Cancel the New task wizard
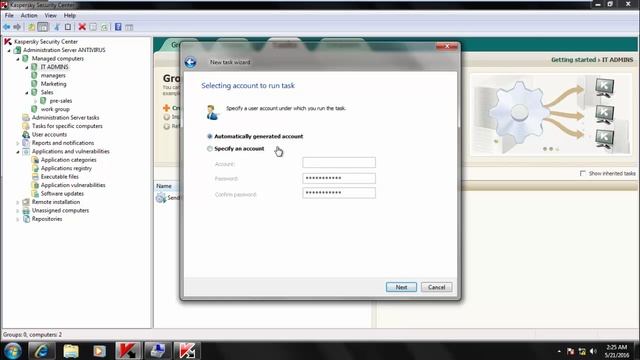This screenshot has height=360, width=640. [436, 287]
